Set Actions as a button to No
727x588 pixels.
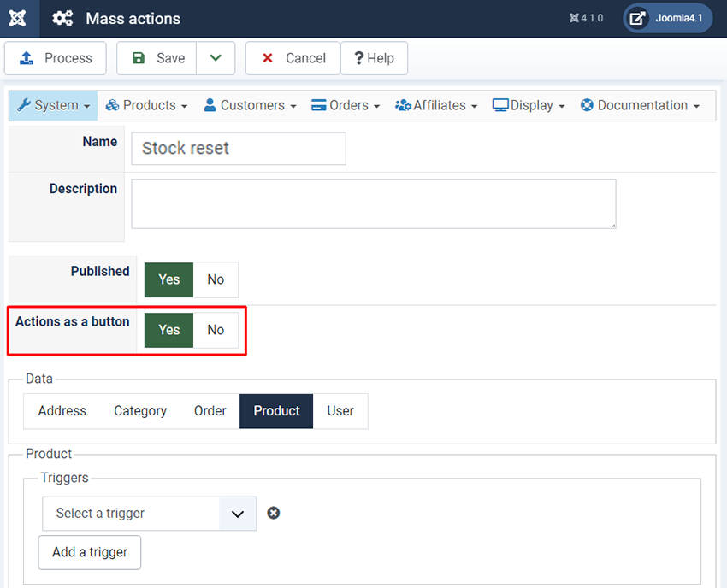click(x=216, y=330)
